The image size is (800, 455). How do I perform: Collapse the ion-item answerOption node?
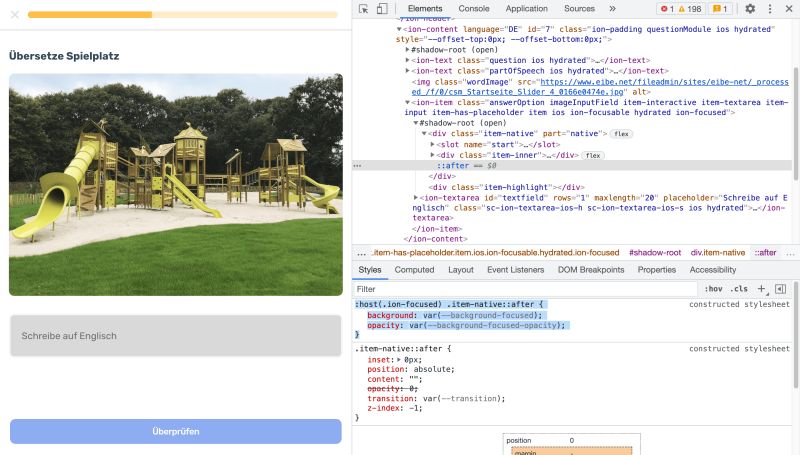click(407, 103)
